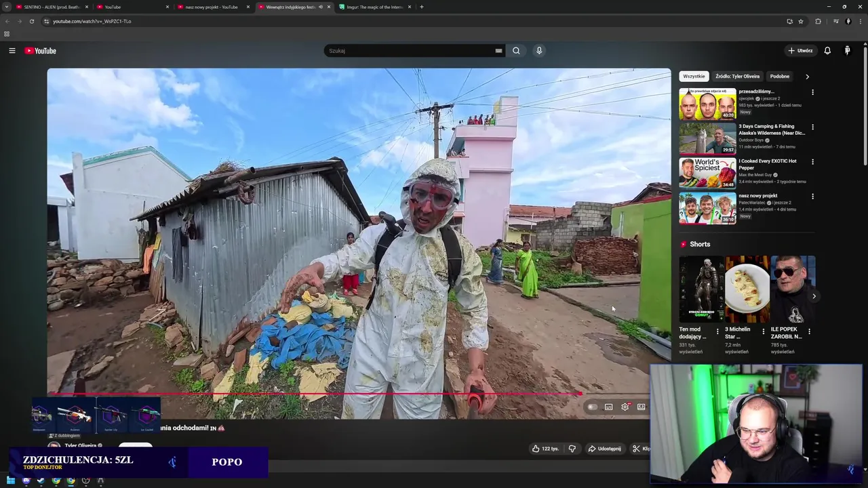Open the Windows Start menu

[10, 481]
